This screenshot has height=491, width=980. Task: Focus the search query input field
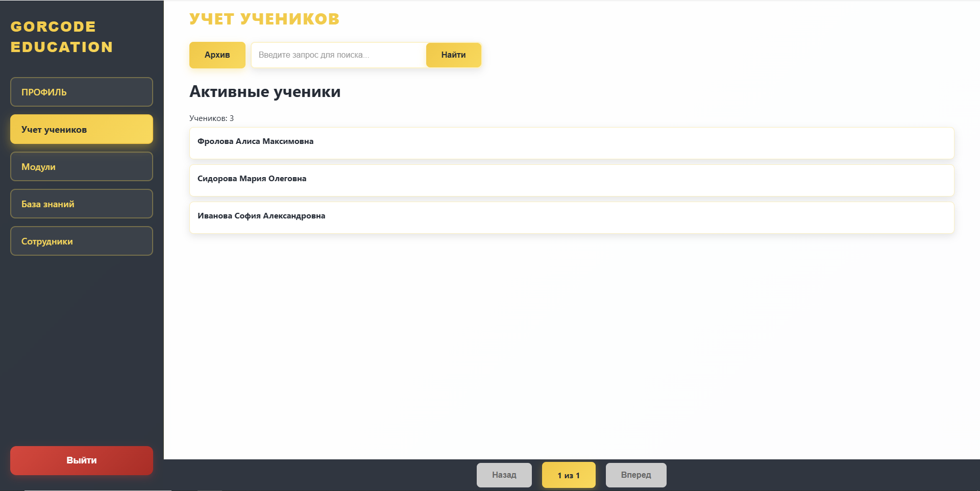(x=338, y=55)
